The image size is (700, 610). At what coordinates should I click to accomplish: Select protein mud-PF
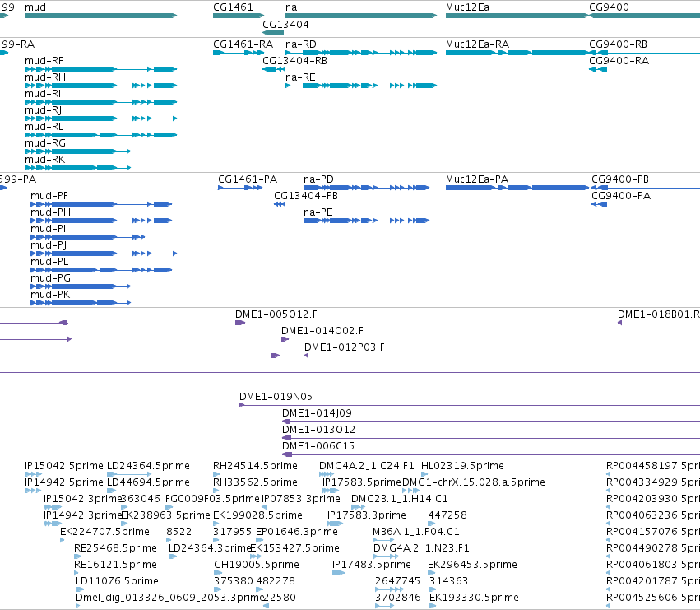[101, 204]
